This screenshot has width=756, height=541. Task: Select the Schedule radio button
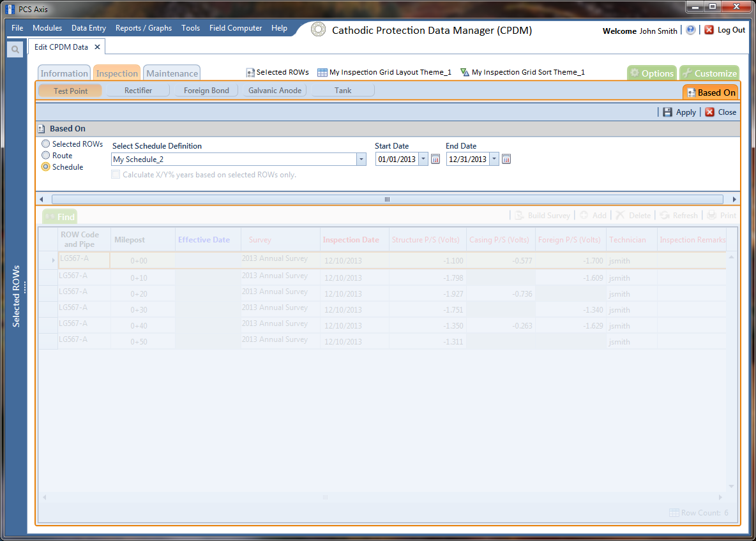pyautogui.click(x=46, y=167)
